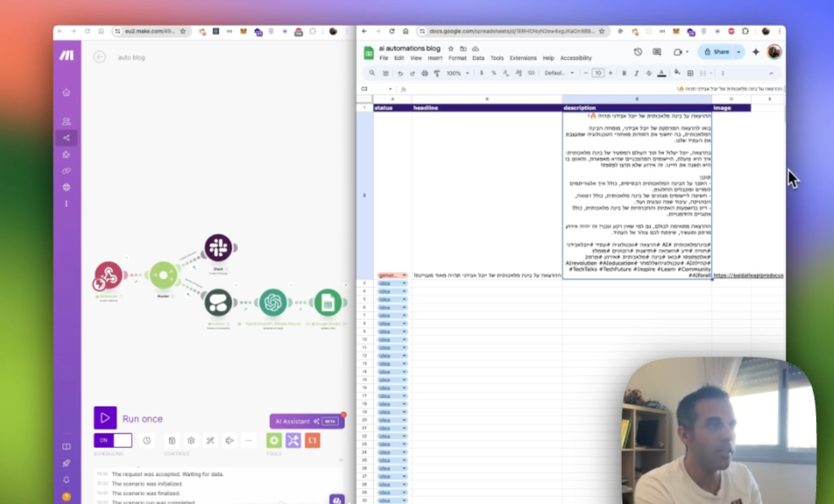Go back using arrow beside auto blog
834x504 pixels.
(x=99, y=57)
